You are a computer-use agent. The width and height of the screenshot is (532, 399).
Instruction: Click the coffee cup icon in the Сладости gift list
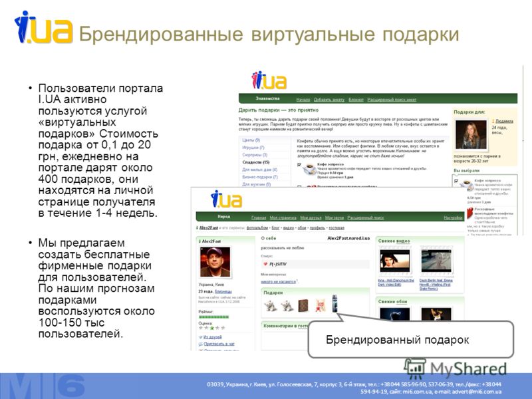click(x=309, y=169)
